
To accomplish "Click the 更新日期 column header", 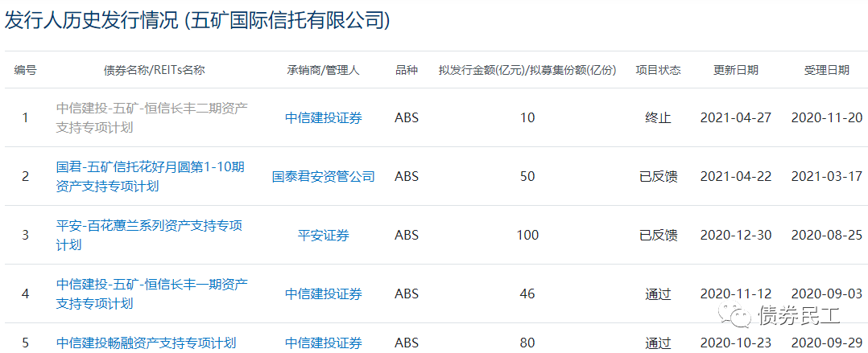I will tap(735, 70).
